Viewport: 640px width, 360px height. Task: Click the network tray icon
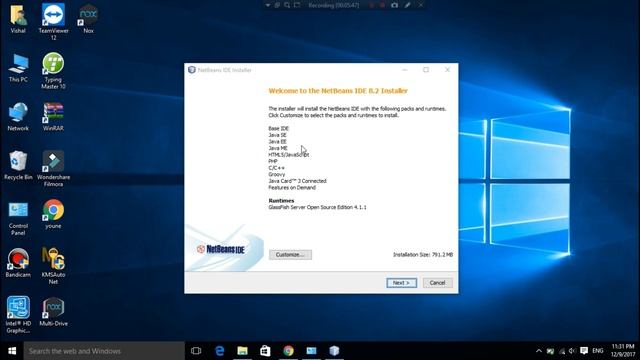pyautogui.click(x=562, y=351)
